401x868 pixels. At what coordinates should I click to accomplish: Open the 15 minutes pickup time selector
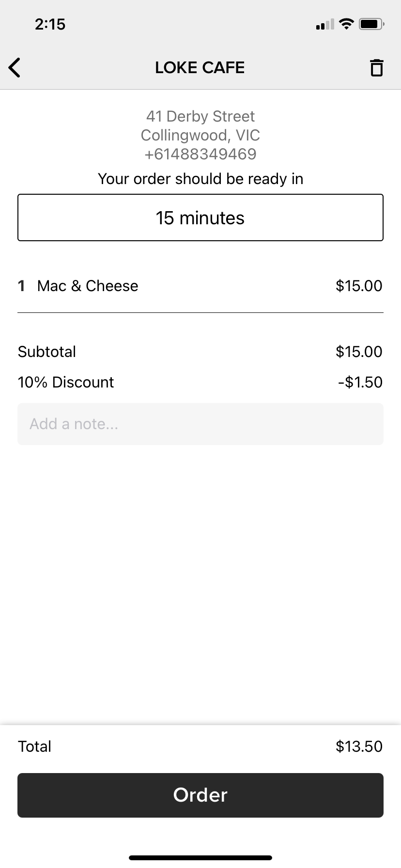200,217
